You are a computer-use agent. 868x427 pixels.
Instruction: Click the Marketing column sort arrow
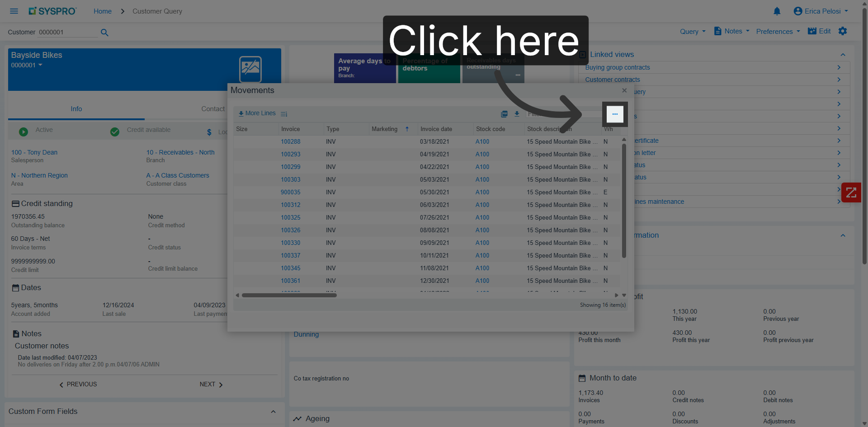407,129
